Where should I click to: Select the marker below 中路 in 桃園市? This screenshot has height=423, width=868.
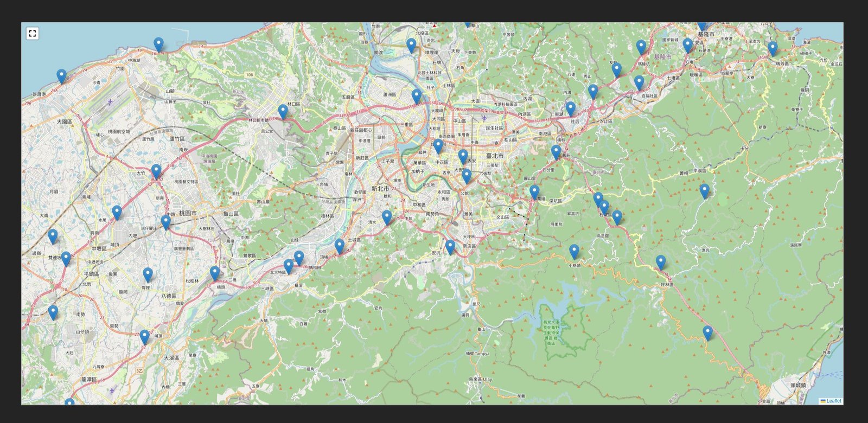coord(166,223)
